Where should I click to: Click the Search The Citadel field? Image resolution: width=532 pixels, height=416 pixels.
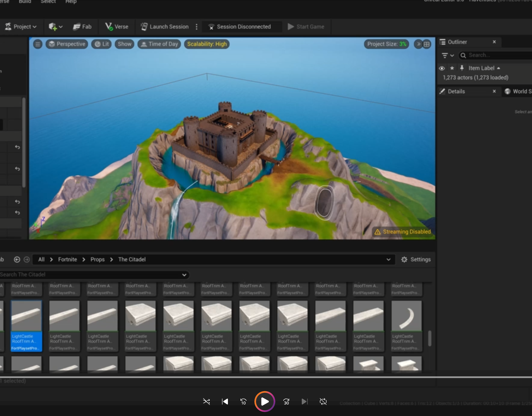(90, 275)
